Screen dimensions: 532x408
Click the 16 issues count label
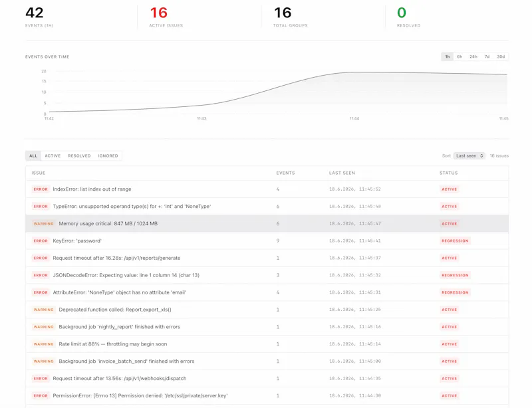click(x=499, y=156)
